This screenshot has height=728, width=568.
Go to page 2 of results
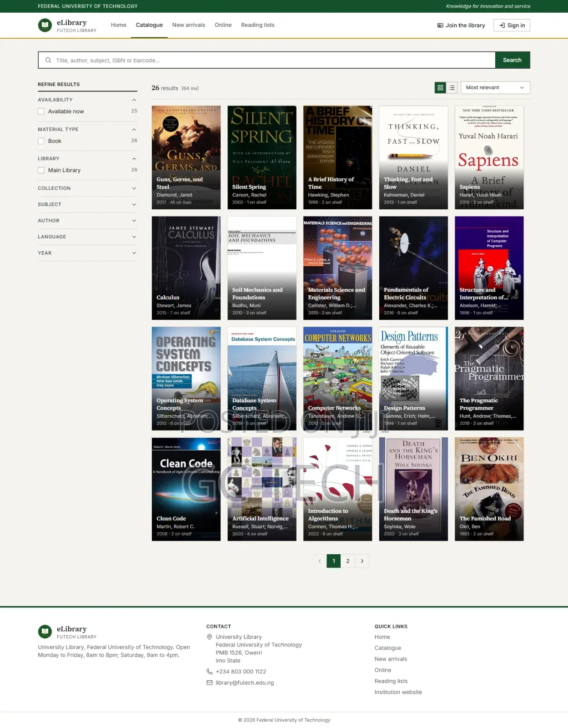point(348,561)
